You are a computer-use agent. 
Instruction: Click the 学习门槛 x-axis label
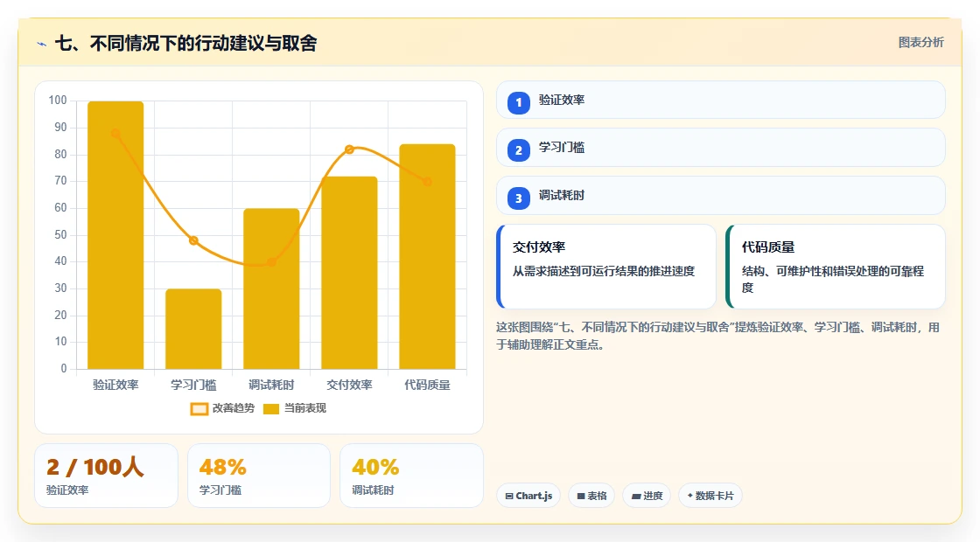tap(193, 386)
